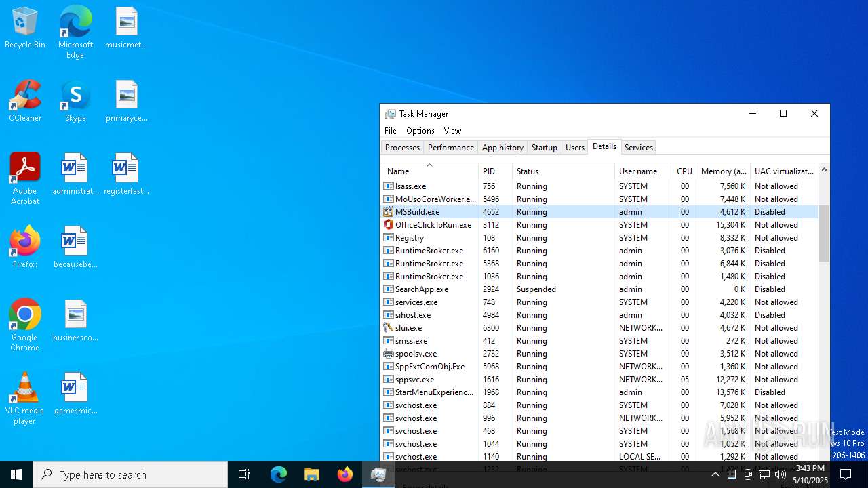
Task: Switch to the Services tab
Action: pyautogui.click(x=639, y=148)
